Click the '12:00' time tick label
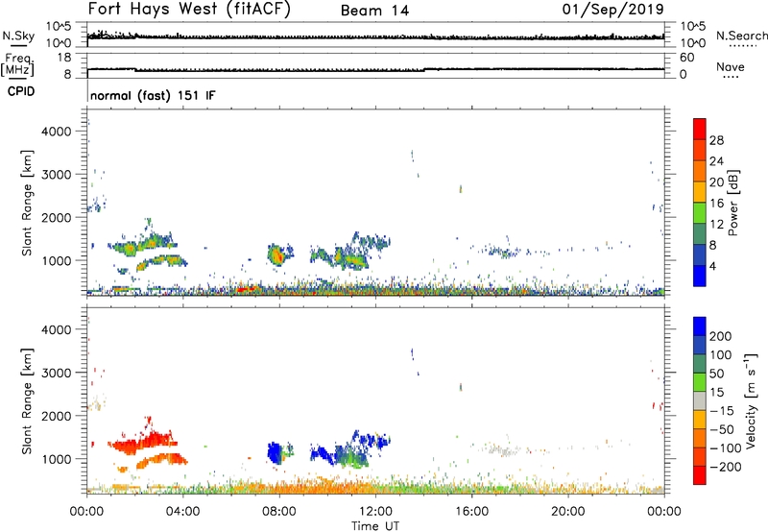This screenshot has width=768, height=532. [375, 512]
